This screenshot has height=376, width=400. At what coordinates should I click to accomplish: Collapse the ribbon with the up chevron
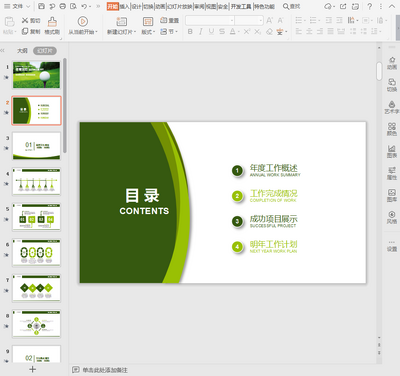[x=392, y=6]
